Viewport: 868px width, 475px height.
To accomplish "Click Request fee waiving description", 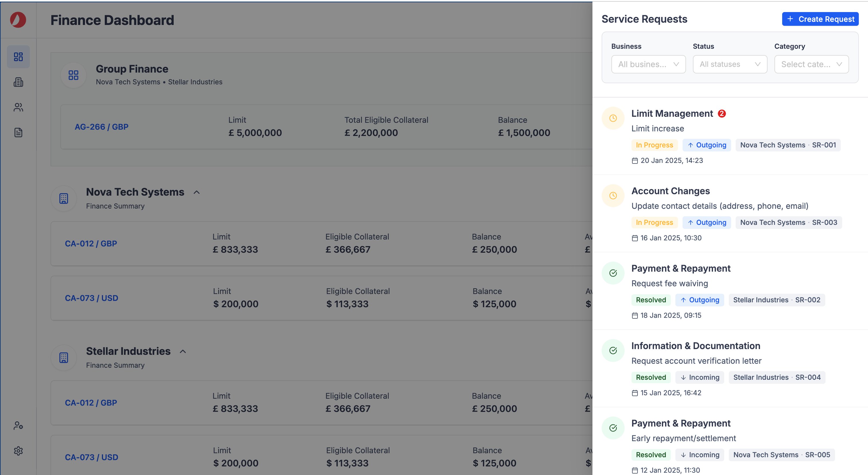I will point(670,283).
